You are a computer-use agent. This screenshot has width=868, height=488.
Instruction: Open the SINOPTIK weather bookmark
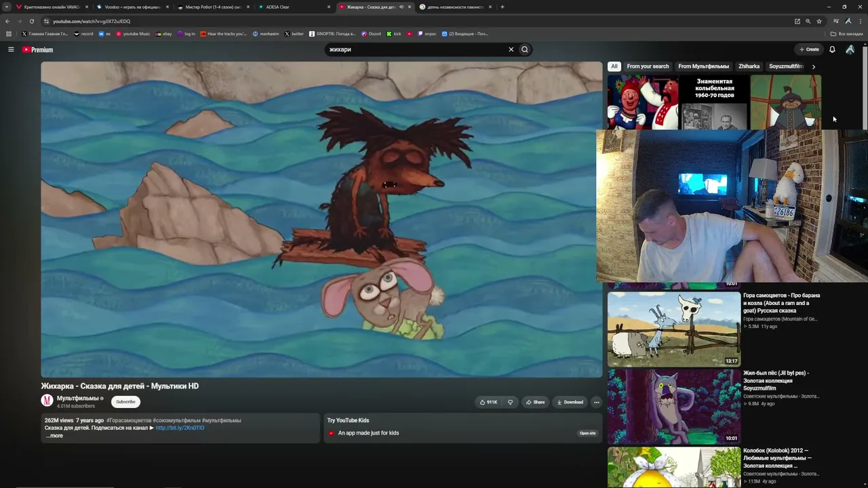click(332, 33)
